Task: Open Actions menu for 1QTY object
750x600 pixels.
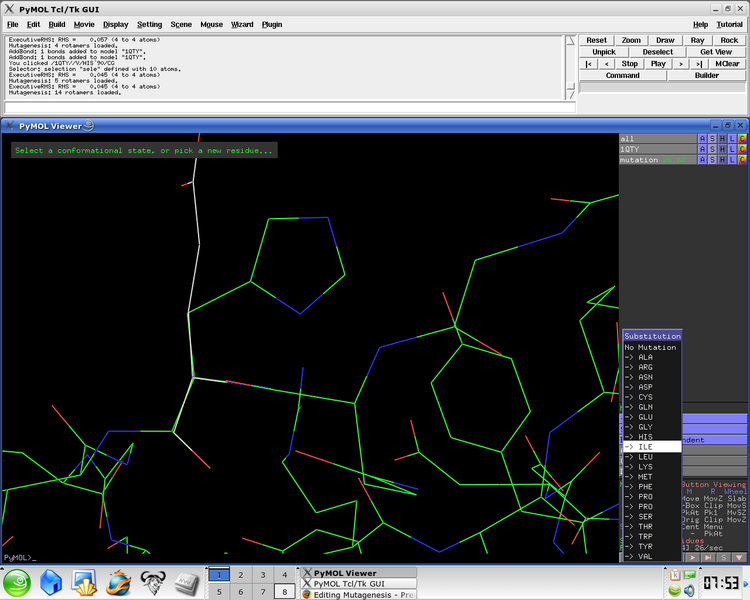Action: coord(702,149)
